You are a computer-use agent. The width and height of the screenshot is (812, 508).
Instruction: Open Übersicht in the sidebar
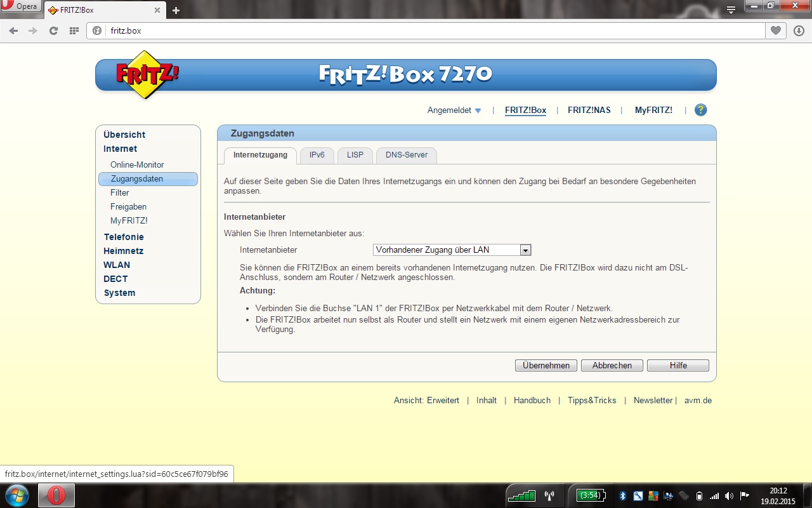(x=124, y=135)
